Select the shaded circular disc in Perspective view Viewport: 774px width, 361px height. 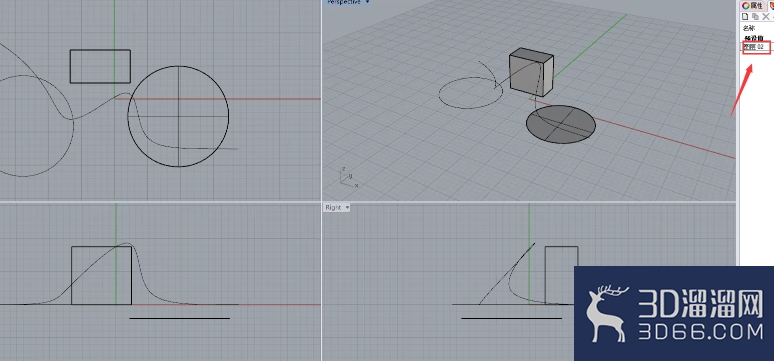tap(560, 124)
